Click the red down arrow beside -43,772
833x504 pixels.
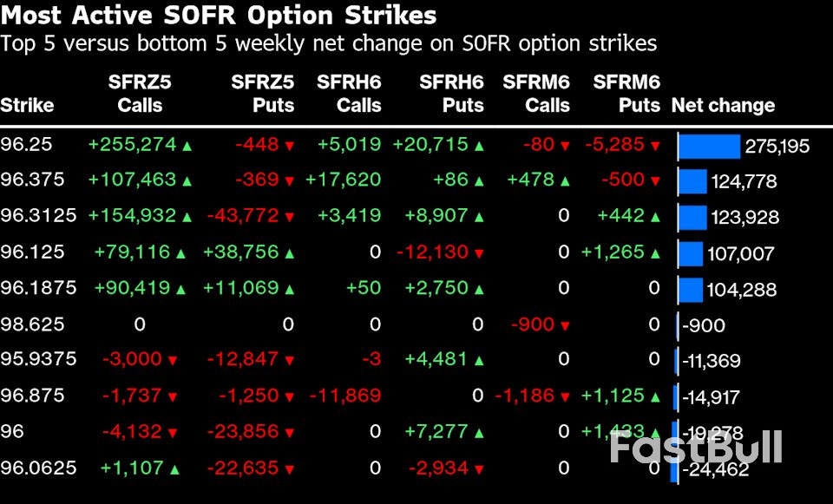click(290, 217)
